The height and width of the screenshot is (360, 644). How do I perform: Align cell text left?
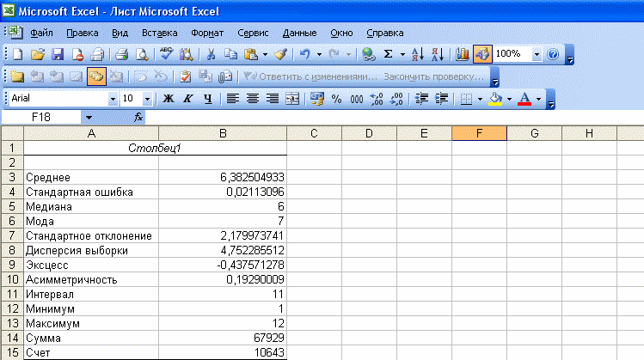tap(232, 99)
